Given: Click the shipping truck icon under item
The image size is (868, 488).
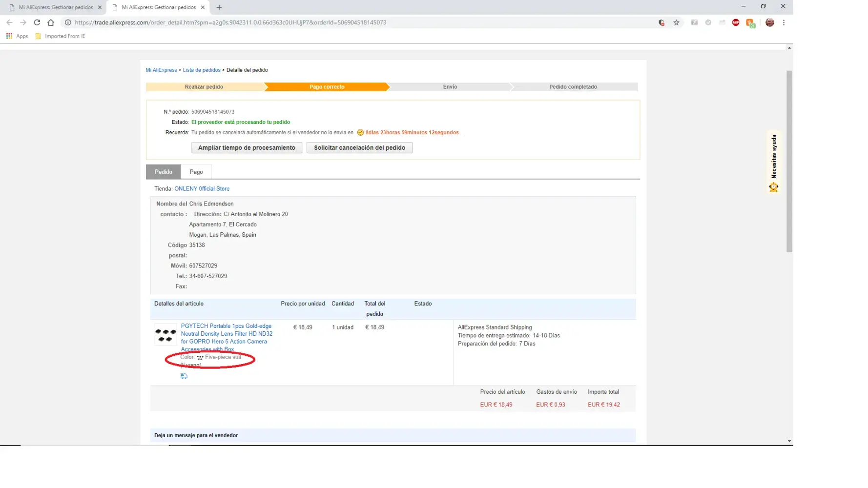Looking at the screenshot, I should pos(184,376).
